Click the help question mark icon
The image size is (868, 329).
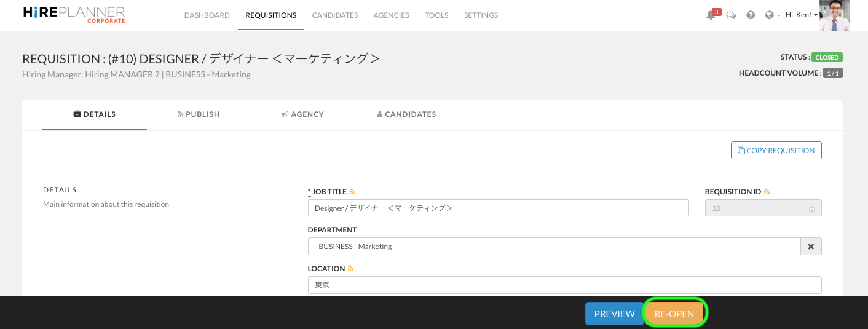click(751, 15)
